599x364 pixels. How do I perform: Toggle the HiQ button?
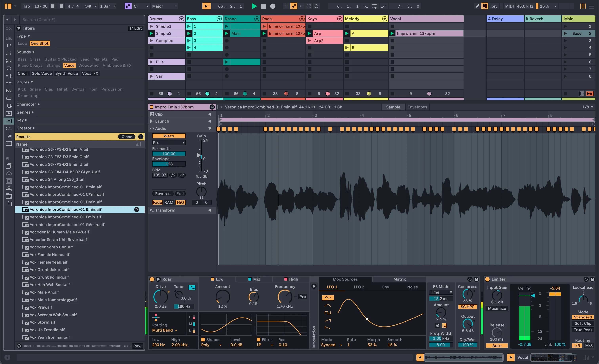pos(180,202)
